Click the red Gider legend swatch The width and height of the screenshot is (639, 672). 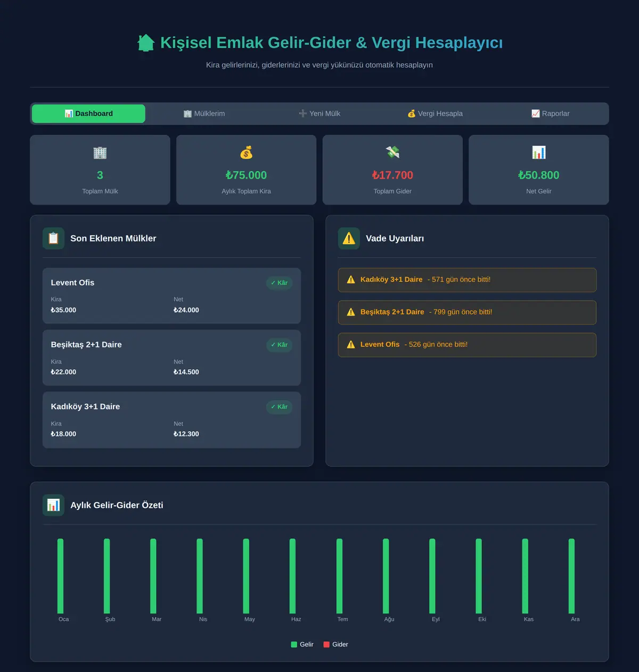[326, 644]
